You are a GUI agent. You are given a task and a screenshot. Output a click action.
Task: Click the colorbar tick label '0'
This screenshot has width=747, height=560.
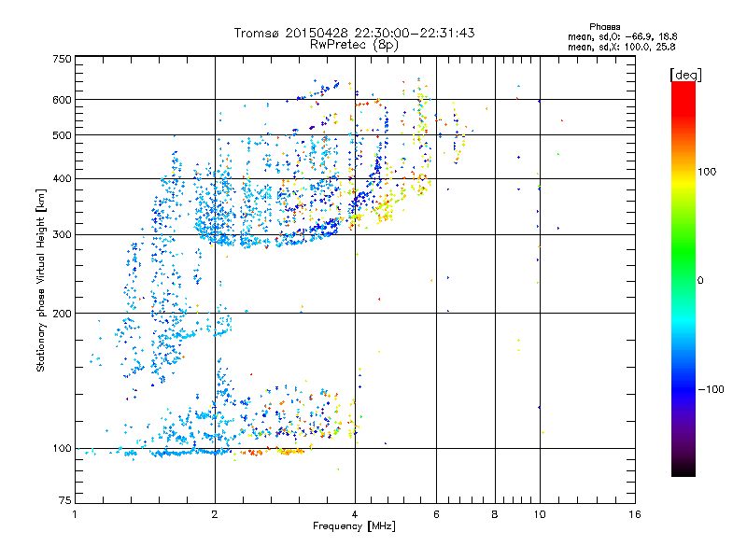(x=700, y=280)
